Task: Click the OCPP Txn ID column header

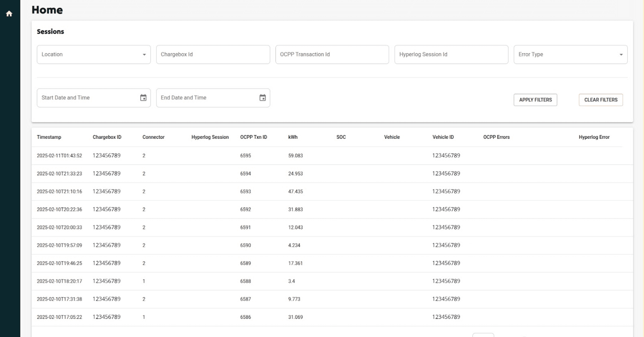Action: click(253, 137)
